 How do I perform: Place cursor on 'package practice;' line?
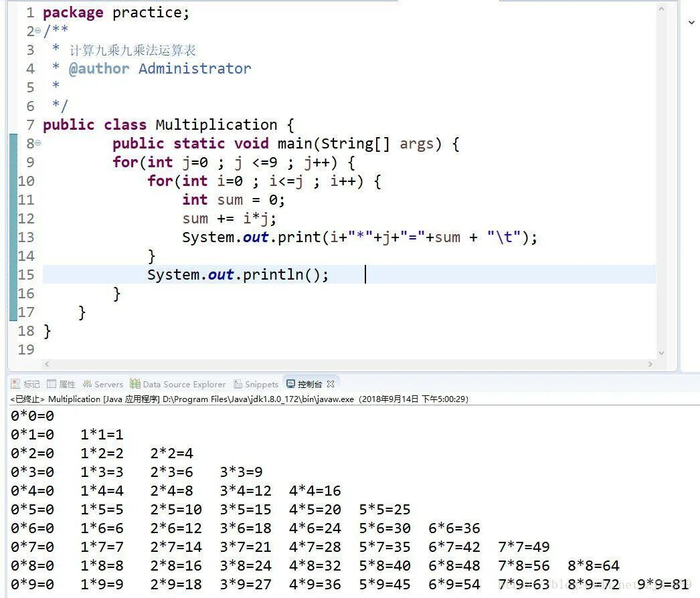click(116, 13)
